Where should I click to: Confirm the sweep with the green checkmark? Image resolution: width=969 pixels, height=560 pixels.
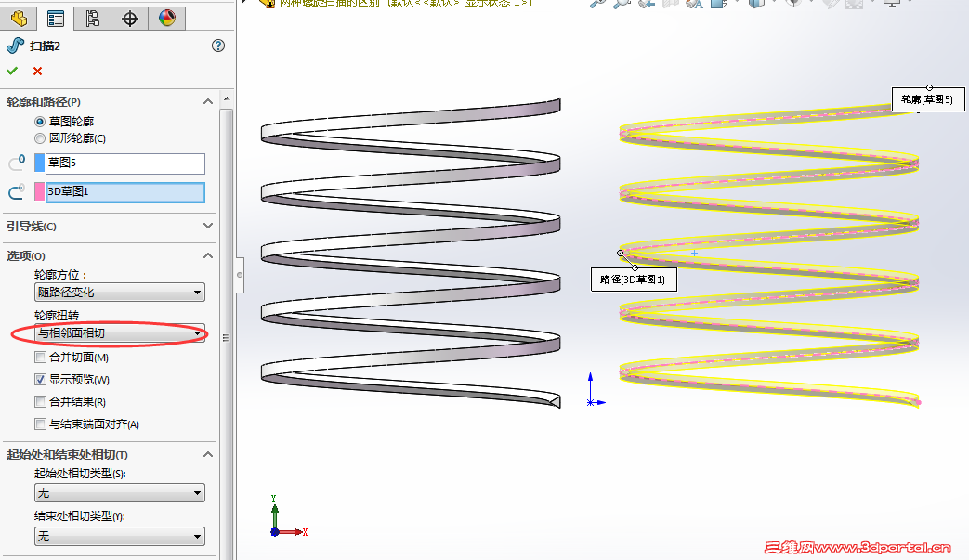[x=12, y=71]
